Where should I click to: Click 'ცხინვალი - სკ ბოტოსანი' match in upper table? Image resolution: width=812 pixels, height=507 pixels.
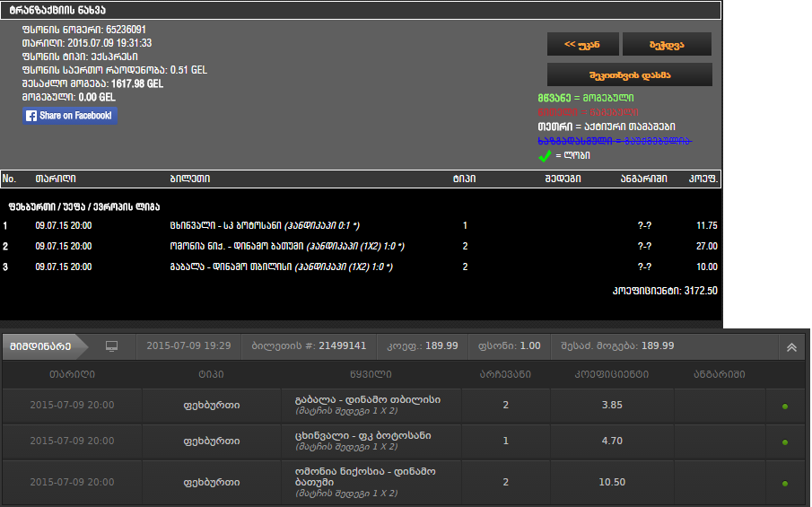(x=265, y=226)
